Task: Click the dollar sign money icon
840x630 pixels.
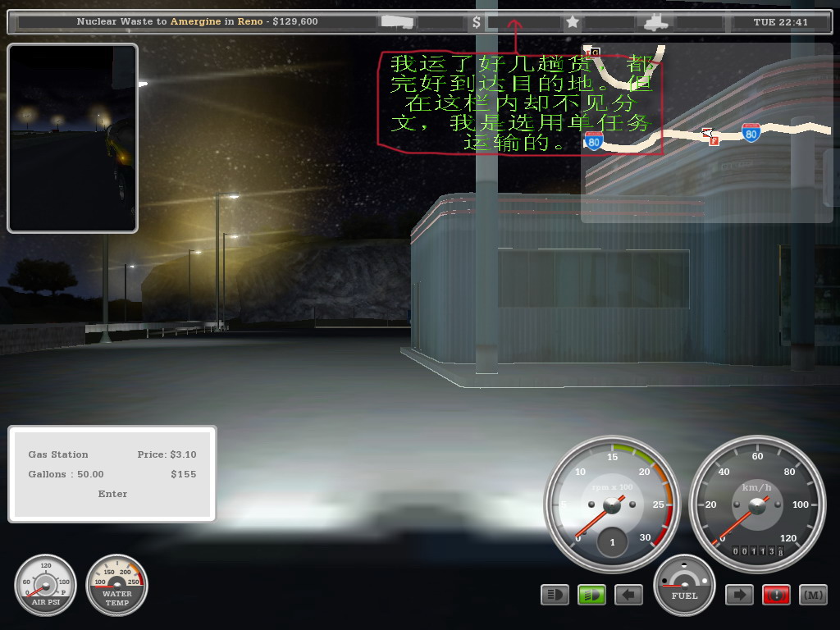Action: pos(477,22)
